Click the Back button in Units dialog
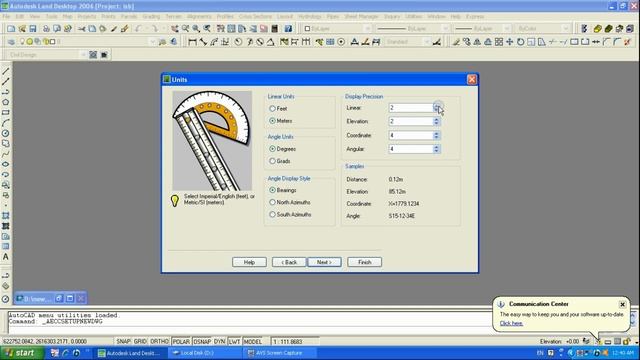The image size is (640, 360). tap(289, 262)
